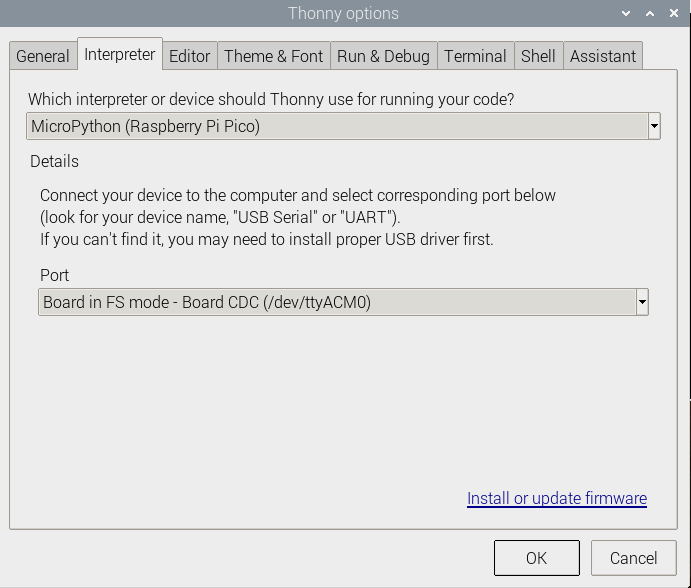Image resolution: width=691 pixels, height=588 pixels.
Task: Confirm settings with OK button
Action: [x=537, y=558]
